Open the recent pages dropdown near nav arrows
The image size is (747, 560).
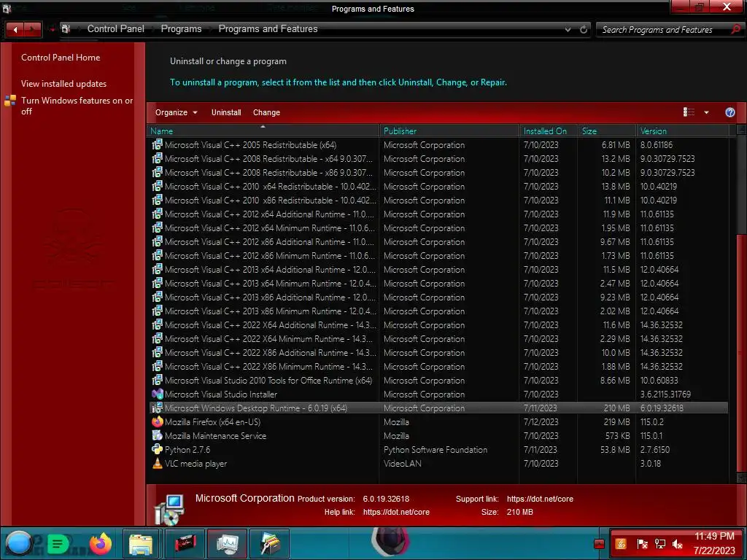click(x=52, y=29)
